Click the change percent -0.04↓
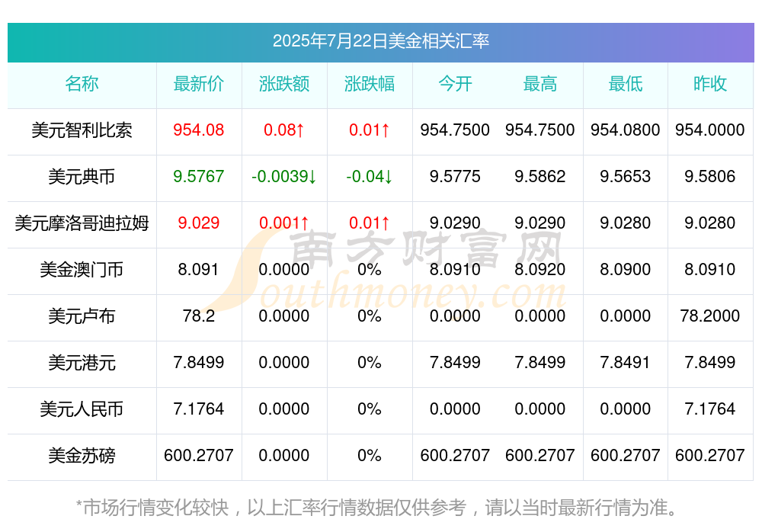 370,177
